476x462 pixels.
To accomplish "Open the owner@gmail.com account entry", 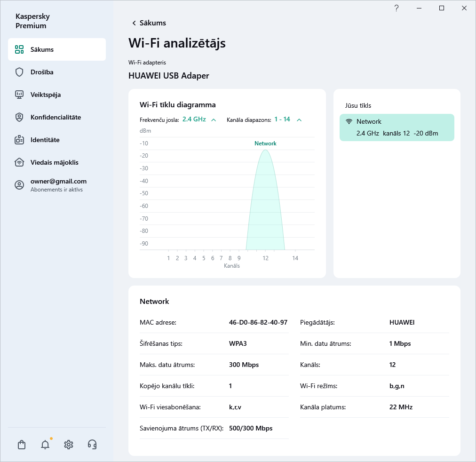I will pos(58,185).
